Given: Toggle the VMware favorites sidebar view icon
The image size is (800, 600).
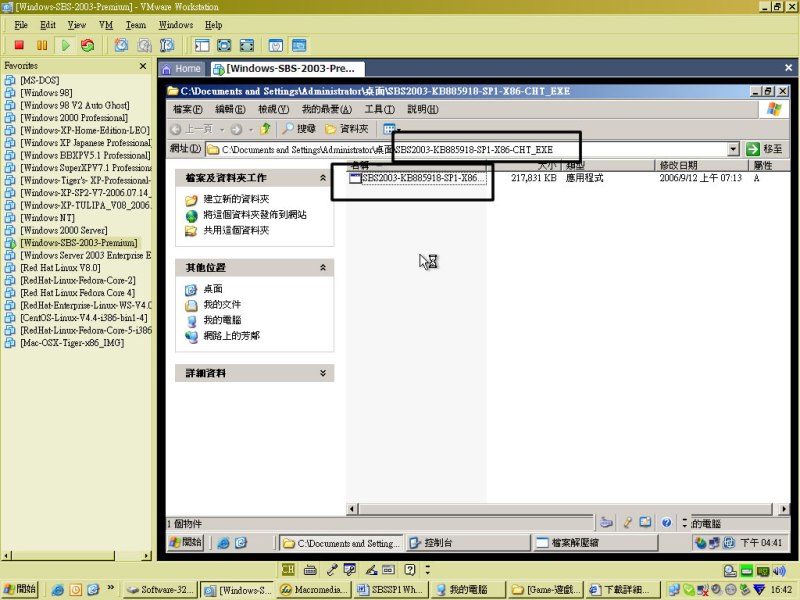Looking at the screenshot, I should click(x=202, y=45).
